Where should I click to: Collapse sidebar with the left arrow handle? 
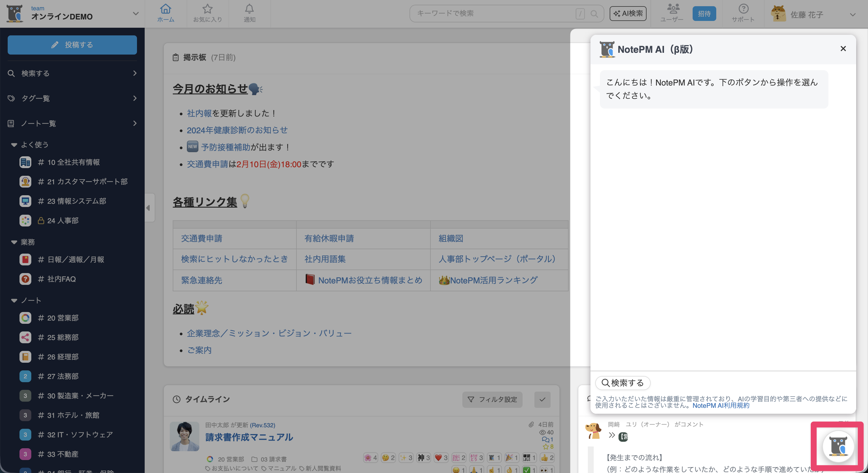click(149, 208)
